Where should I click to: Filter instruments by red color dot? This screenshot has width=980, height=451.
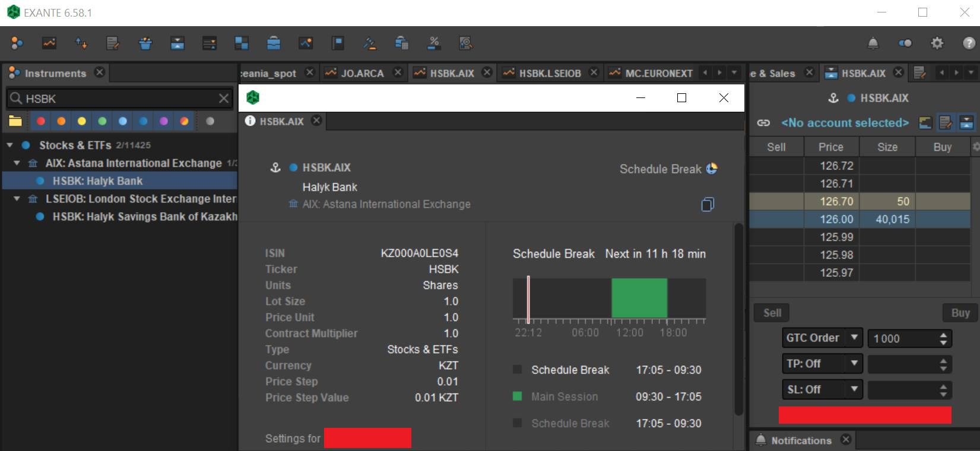[41, 121]
